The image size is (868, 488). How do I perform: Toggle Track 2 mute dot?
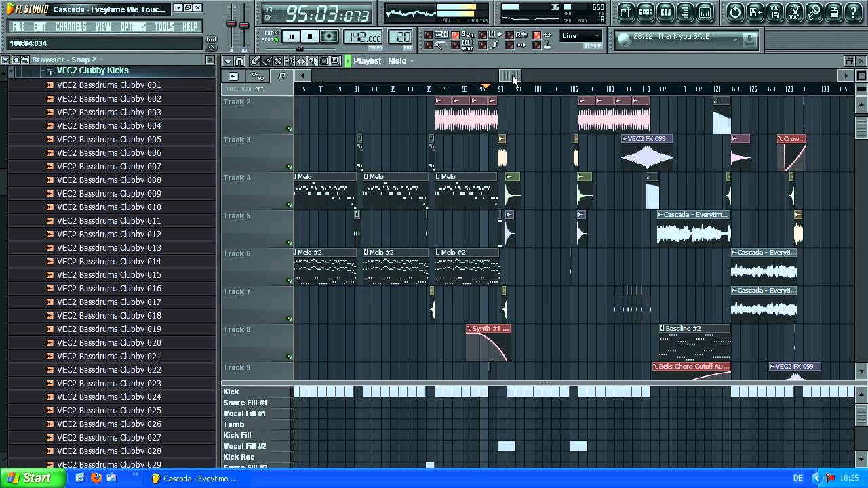coord(288,129)
